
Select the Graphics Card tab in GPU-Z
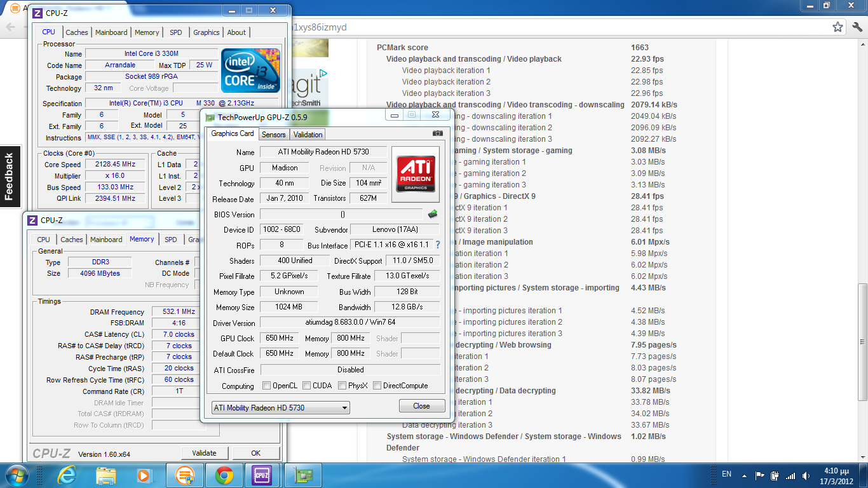pos(233,133)
